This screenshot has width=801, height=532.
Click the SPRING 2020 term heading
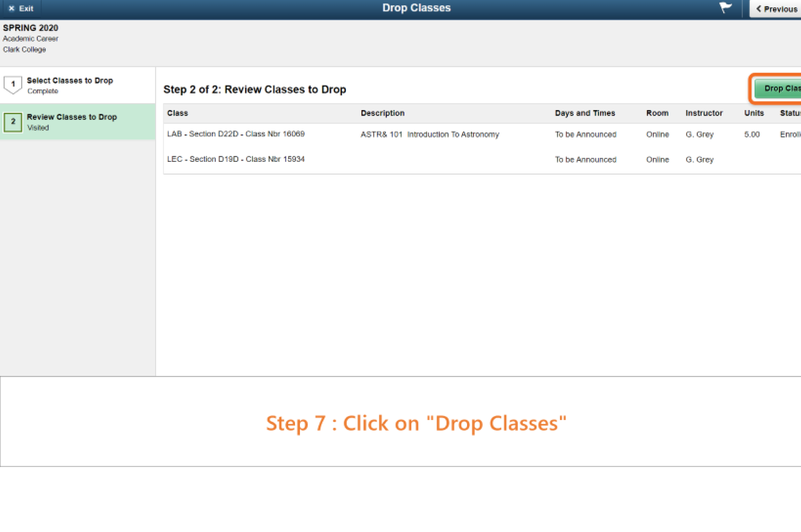(30, 28)
